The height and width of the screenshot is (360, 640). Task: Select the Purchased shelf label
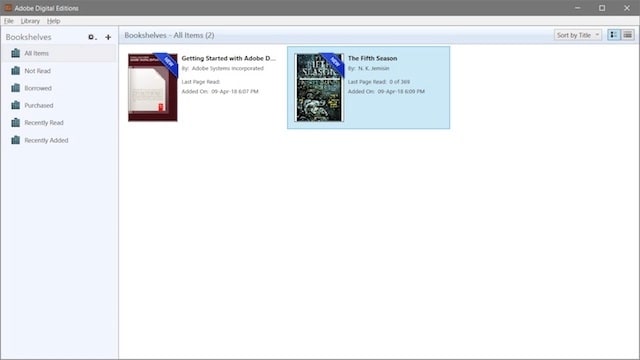pyautogui.click(x=39, y=105)
